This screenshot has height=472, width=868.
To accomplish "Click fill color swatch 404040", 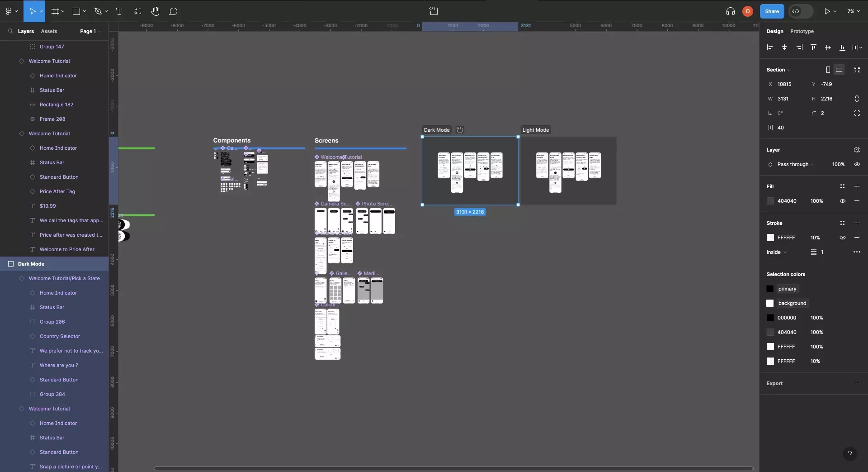I will coord(770,201).
